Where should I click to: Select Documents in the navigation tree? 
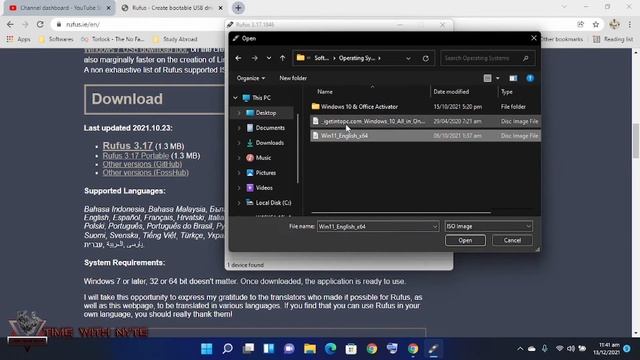[x=270, y=128]
